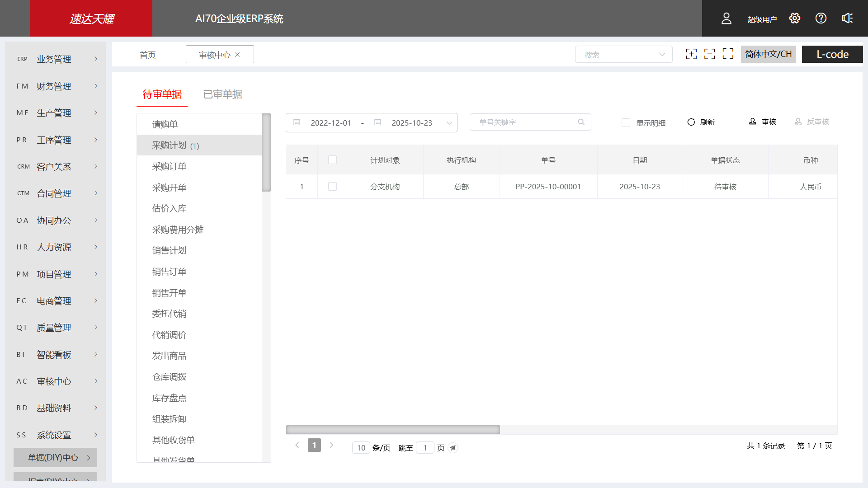Click the refresh icon above the table

click(691, 122)
